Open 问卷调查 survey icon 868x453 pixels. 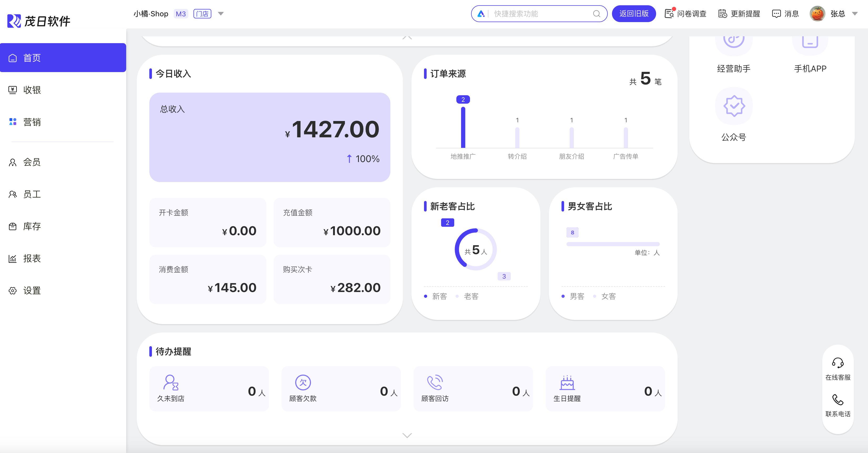(x=669, y=13)
